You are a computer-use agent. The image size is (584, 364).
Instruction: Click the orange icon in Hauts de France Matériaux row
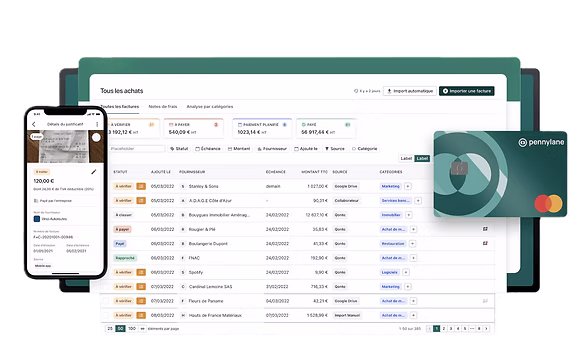[141, 315]
